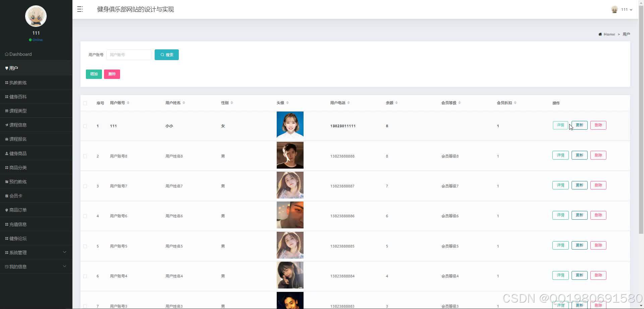
Task: Tick the checkbox for 用户账号5 row
Action: tap(85, 246)
